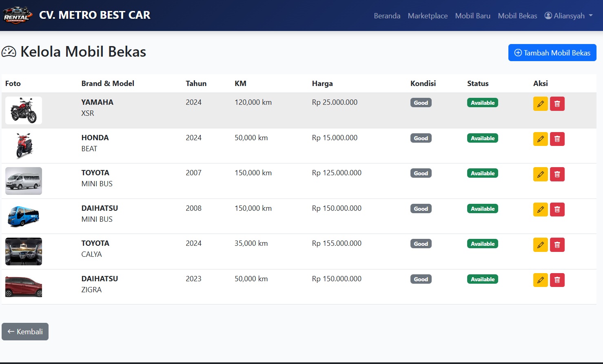
Task: Click the year 2007 cell
Action: [193, 173]
